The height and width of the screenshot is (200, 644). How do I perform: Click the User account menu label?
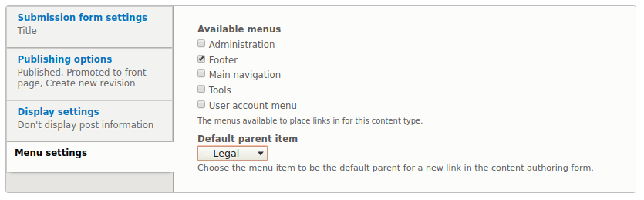[253, 106]
